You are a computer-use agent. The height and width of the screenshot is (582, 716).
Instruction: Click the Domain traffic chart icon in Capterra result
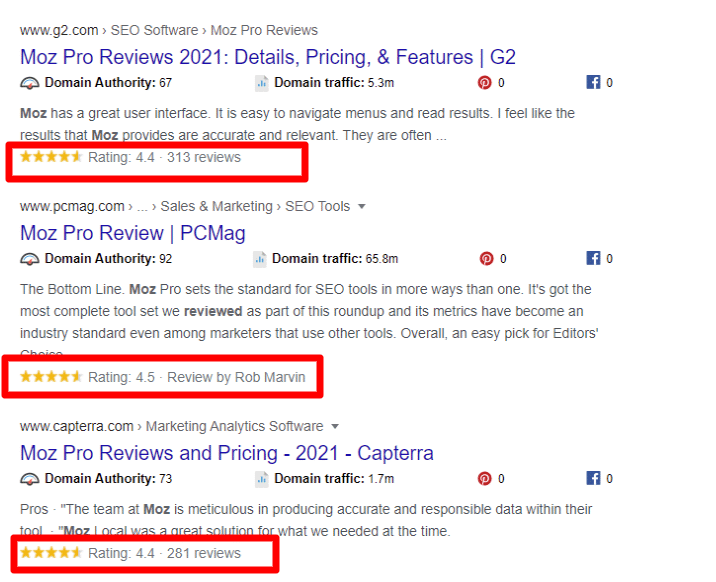[x=262, y=479]
